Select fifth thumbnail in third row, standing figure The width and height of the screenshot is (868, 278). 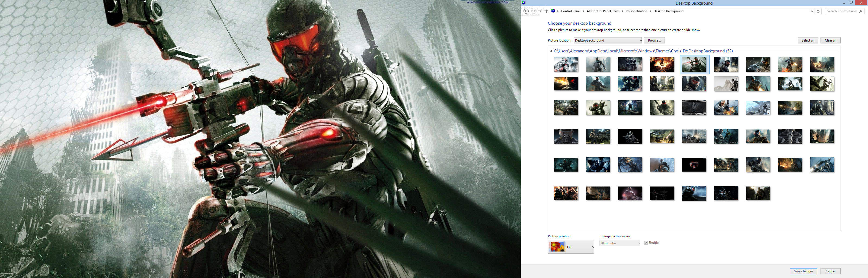pyautogui.click(x=694, y=108)
